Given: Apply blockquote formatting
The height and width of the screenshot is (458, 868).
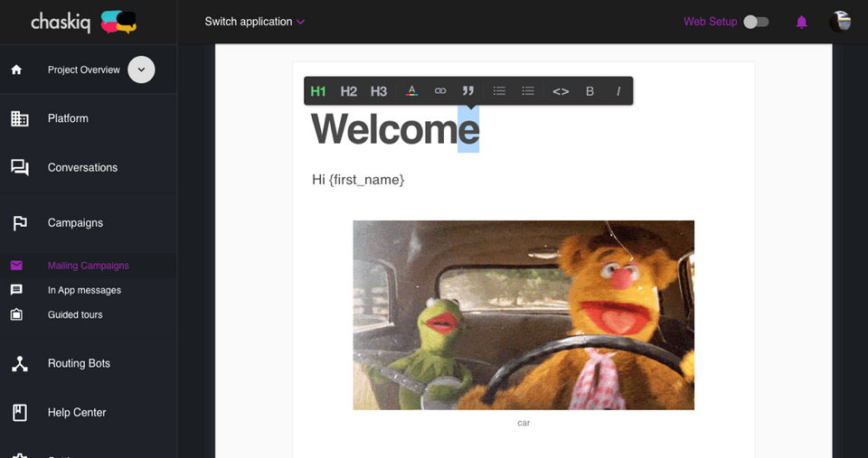Looking at the screenshot, I should (x=468, y=90).
